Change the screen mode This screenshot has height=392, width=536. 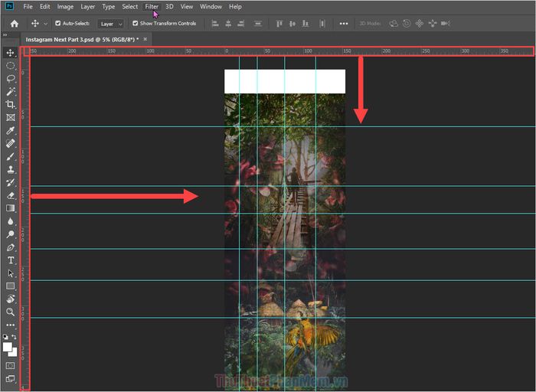click(x=10, y=378)
